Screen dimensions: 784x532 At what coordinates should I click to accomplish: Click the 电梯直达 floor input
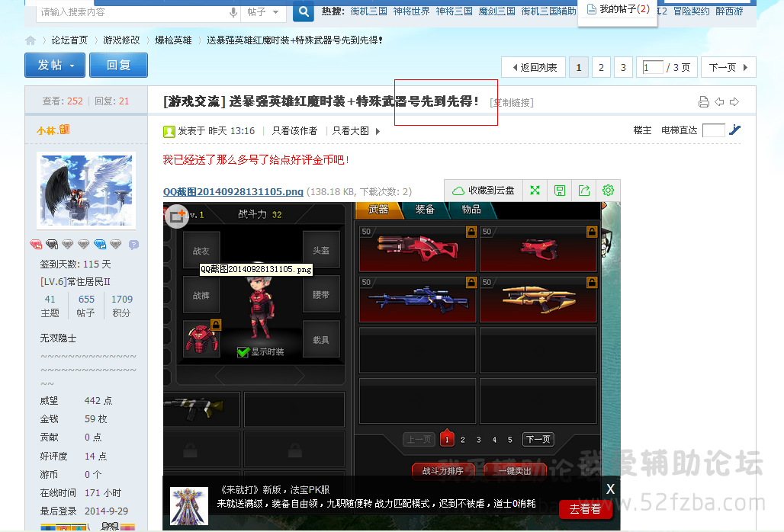click(x=714, y=130)
